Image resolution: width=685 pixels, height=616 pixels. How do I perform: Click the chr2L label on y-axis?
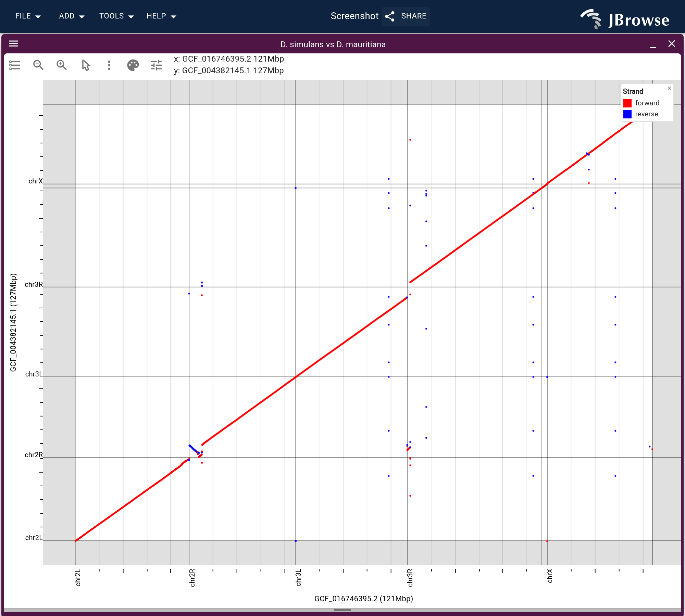pyautogui.click(x=34, y=538)
